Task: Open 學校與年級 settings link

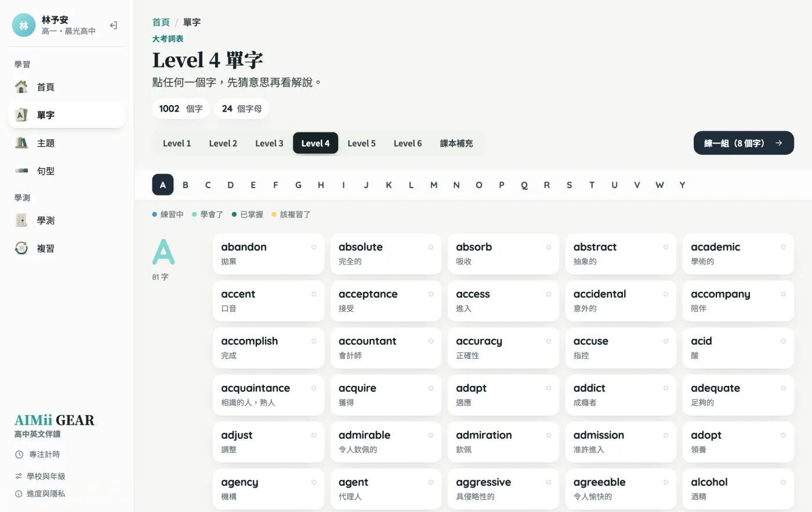Action: click(x=40, y=476)
